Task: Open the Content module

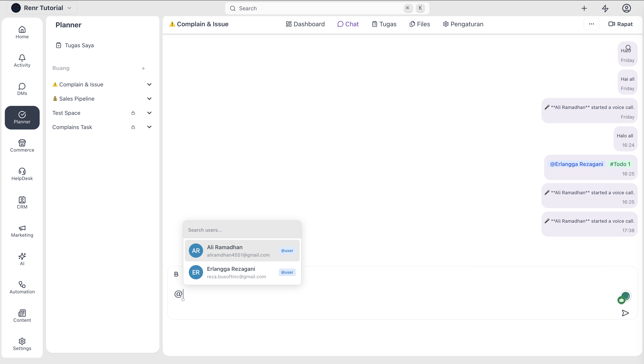Action: [22, 316]
